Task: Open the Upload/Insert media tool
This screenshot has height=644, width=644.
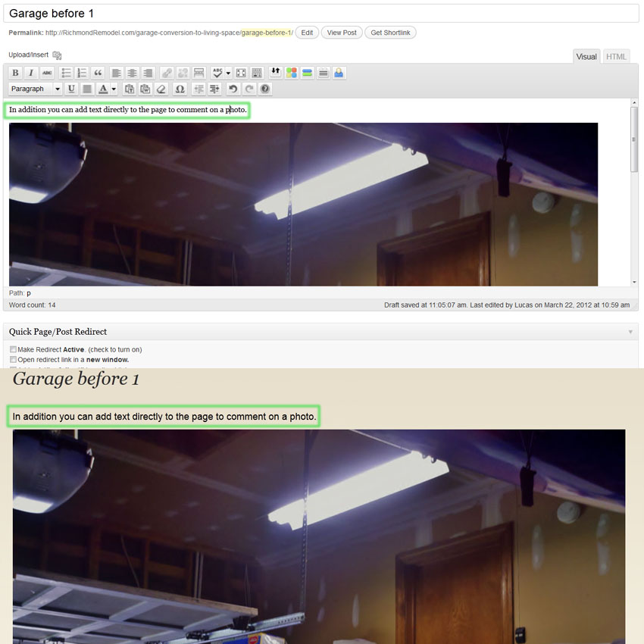Action: (x=56, y=55)
